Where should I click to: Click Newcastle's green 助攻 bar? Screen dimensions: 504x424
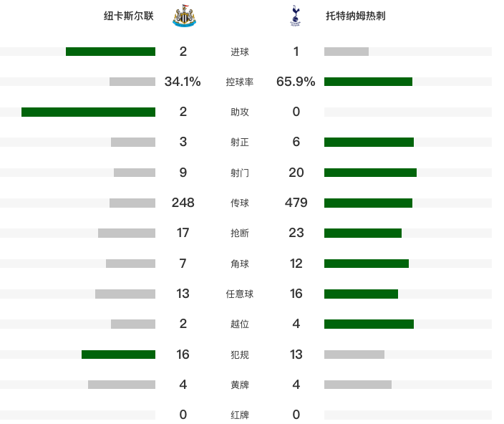tap(88, 112)
